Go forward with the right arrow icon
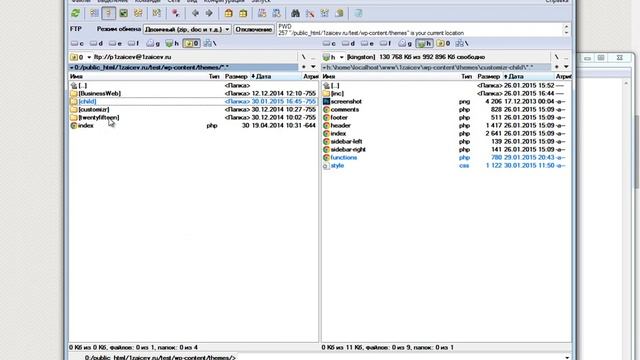Viewport: 640px width, 360px height. point(209,13)
